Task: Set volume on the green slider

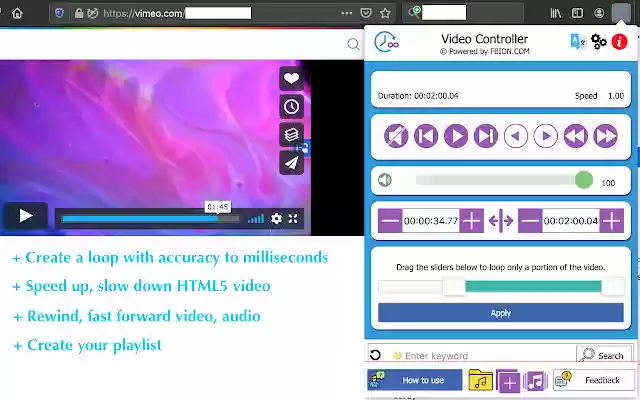Action: point(504,180)
